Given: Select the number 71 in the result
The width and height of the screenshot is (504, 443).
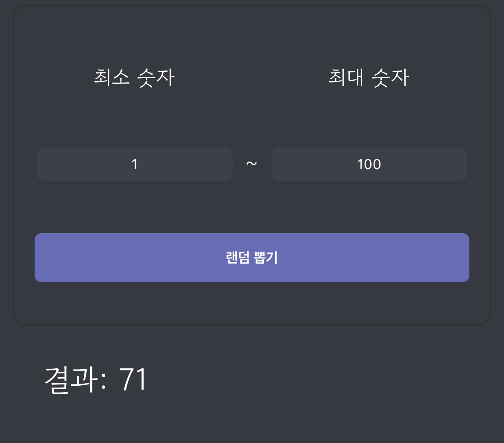Looking at the screenshot, I should tap(133, 380).
